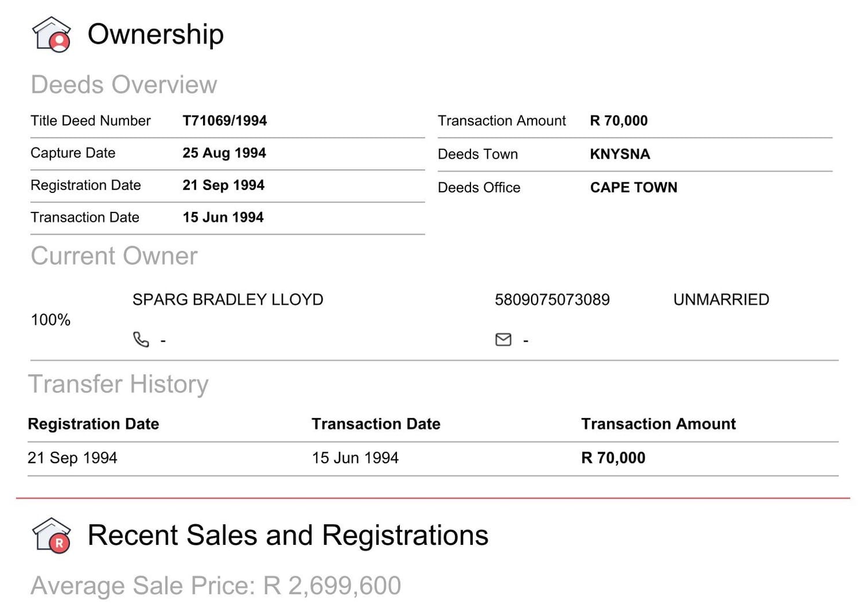This screenshot has height=604, width=868.
Task: Click R 70,000 in Transfer History
Action: pyautogui.click(x=613, y=458)
